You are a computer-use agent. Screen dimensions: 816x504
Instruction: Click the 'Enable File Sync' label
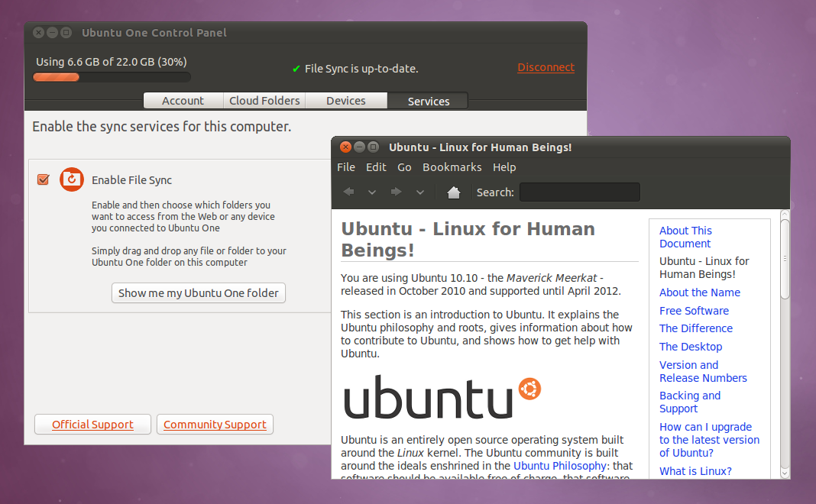131,180
